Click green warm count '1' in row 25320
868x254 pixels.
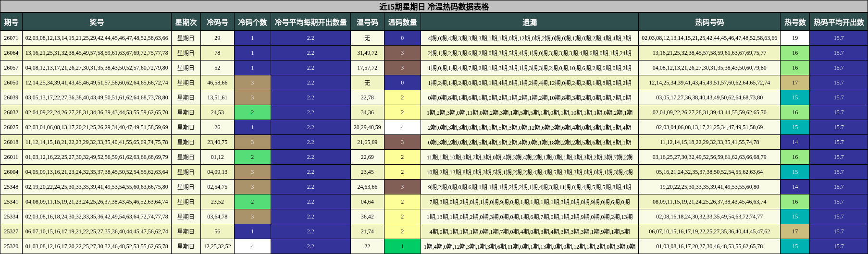[x=402, y=246]
